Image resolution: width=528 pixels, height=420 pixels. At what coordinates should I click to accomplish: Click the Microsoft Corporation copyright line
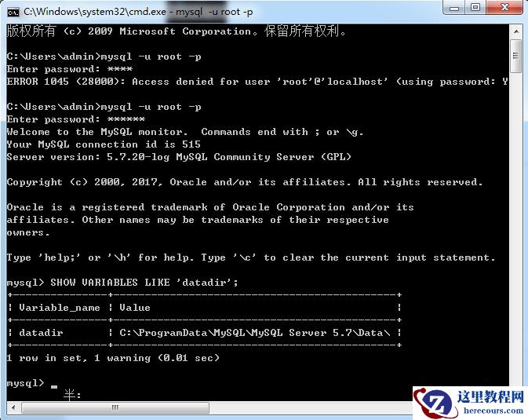tap(177, 31)
